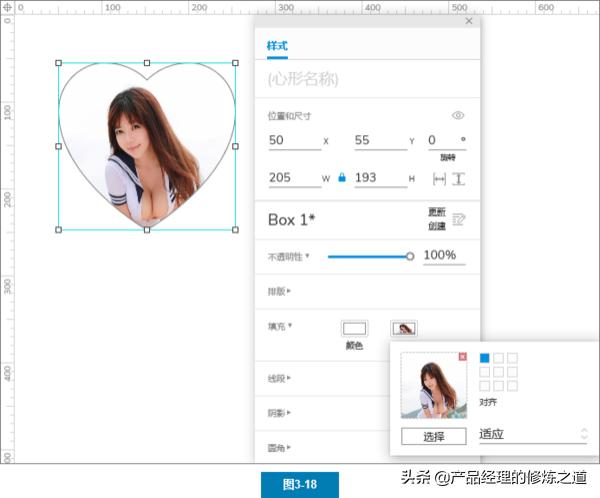The image size is (600, 498).
Task: Click the bottom-left resize handle of heart
Action: (59, 230)
